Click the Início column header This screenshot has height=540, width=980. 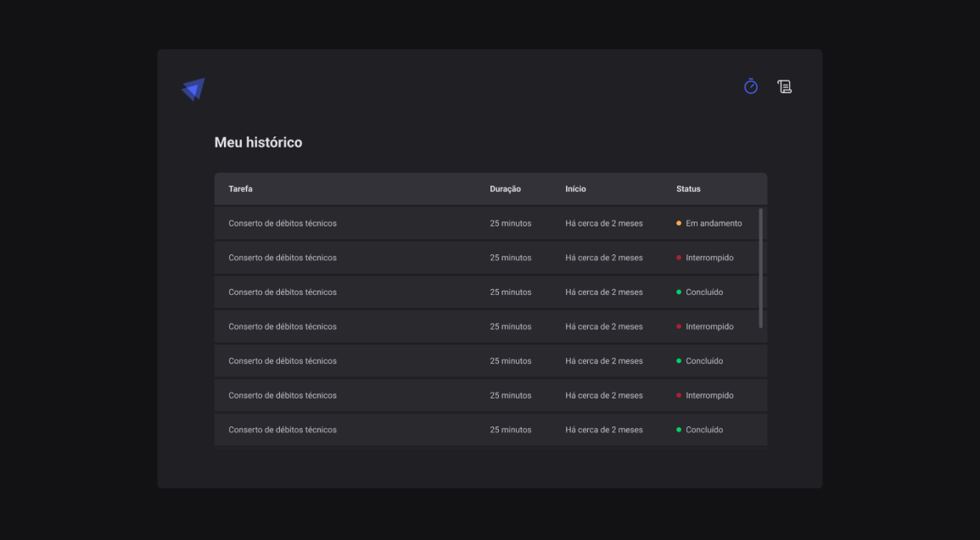point(575,188)
